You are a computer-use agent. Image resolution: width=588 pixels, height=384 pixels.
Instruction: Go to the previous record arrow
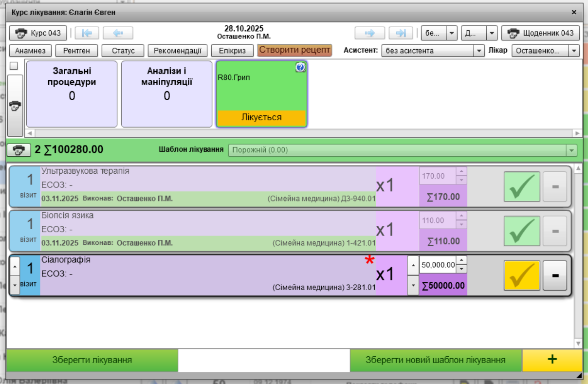(x=118, y=33)
